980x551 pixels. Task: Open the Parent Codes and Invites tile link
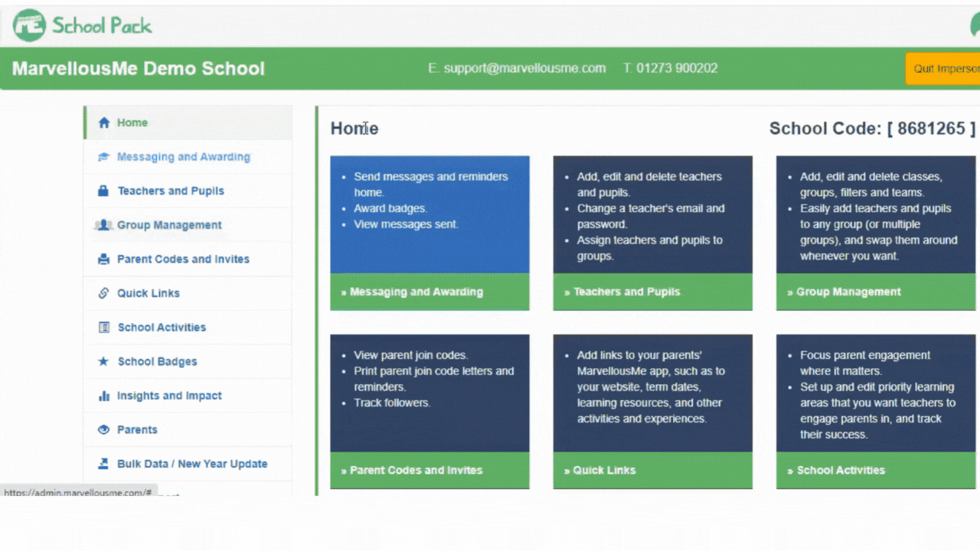416,470
